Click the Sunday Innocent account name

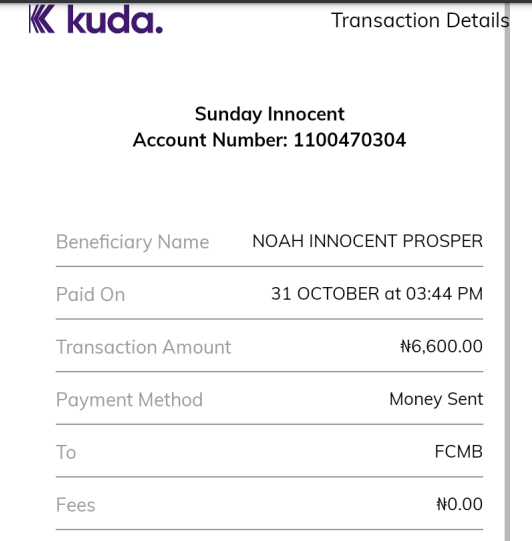pos(269,114)
